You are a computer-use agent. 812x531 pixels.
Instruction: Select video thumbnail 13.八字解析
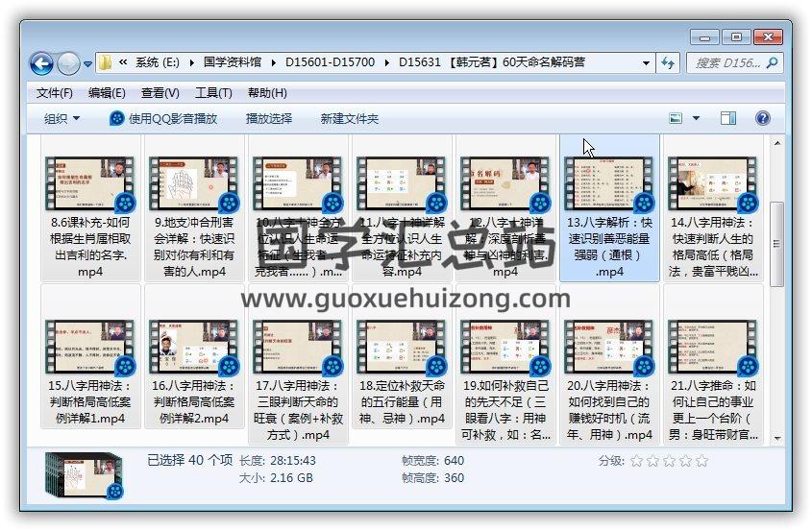pos(609,183)
